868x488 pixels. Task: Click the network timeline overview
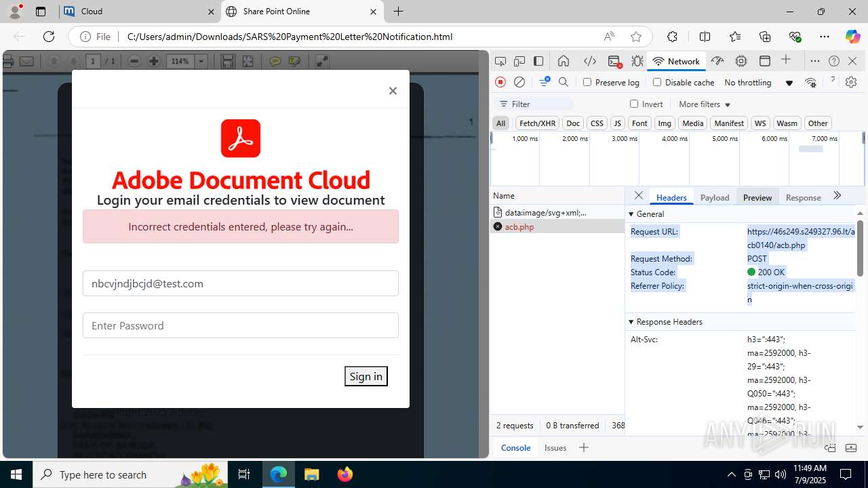pos(677,159)
